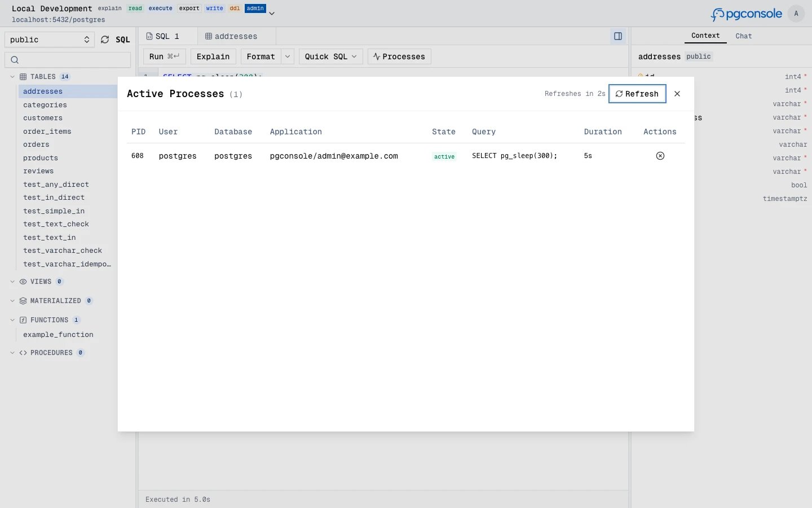Open the Processes activity view
This screenshot has width=812, height=508.
point(399,56)
